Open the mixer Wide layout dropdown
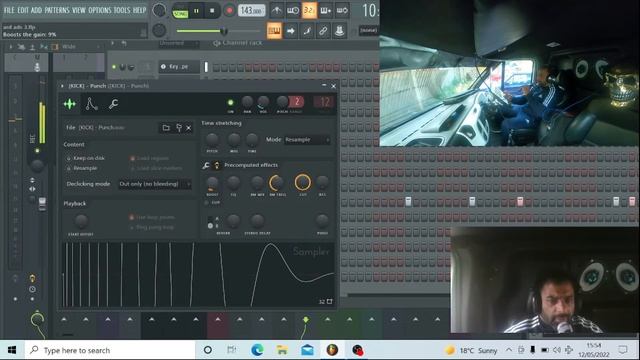The width and height of the screenshot is (640, 360). point(80,47)
